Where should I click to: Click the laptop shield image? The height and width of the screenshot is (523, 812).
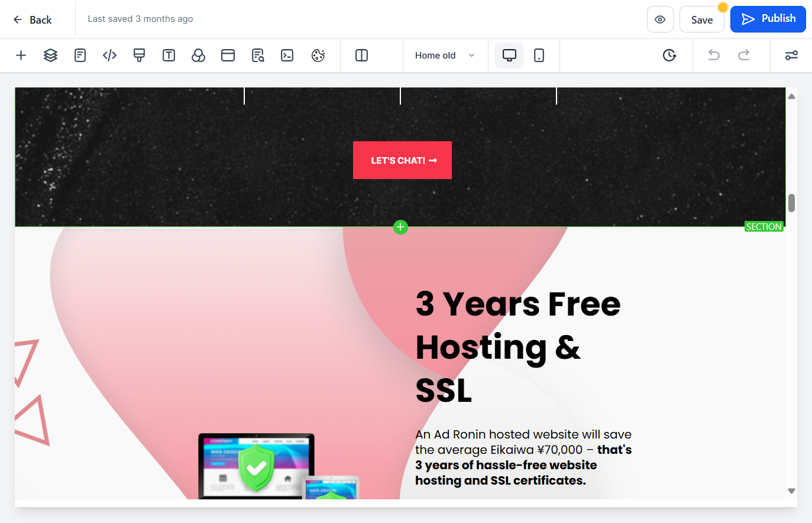[x=278, y=466]
